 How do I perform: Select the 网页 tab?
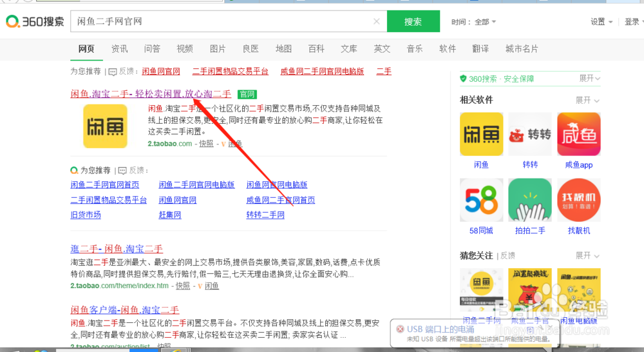pos(86,49)
